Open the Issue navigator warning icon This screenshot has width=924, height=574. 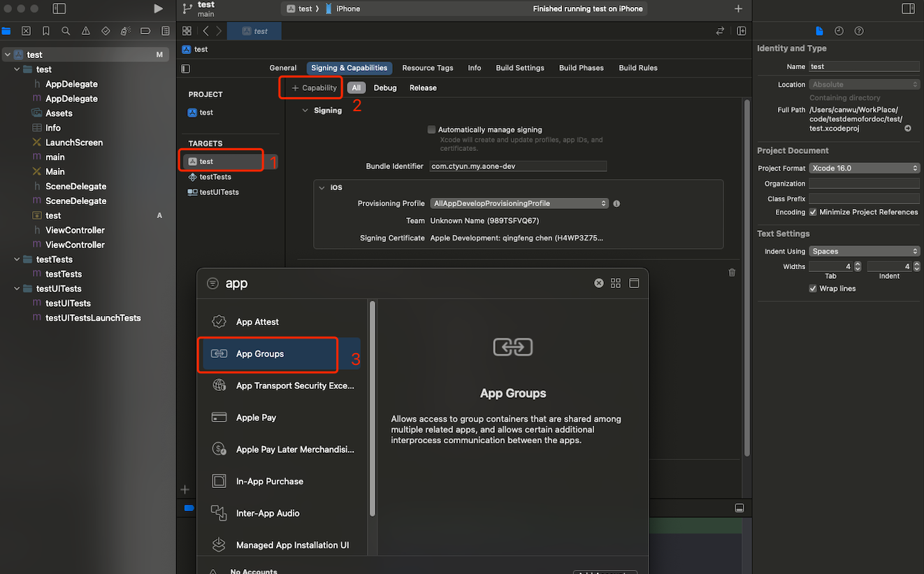[x=85, y=31]
